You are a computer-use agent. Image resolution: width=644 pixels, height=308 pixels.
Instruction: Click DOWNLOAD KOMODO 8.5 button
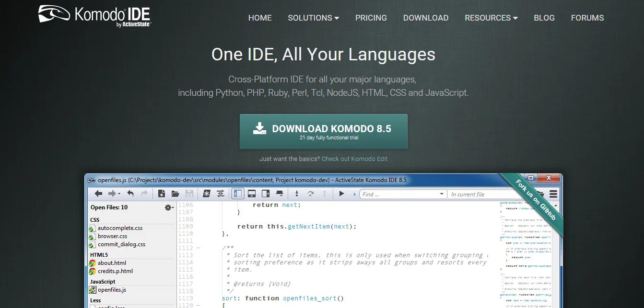[x=324, y=132]
